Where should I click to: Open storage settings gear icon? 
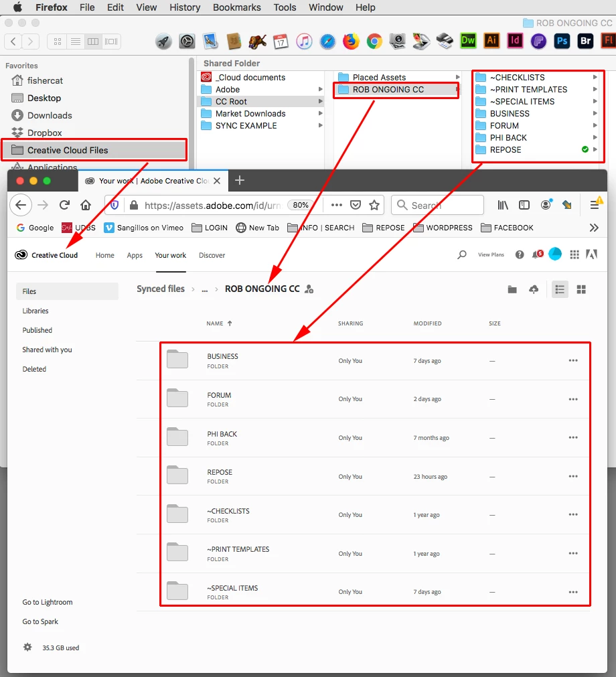[x=27, y=648]
